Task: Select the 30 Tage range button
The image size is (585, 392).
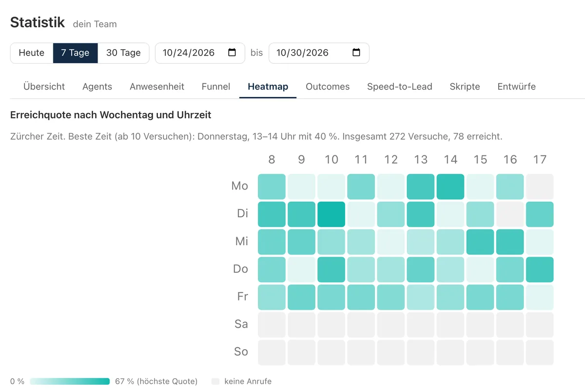Action: pyautogui.click(x=123, y=53)
